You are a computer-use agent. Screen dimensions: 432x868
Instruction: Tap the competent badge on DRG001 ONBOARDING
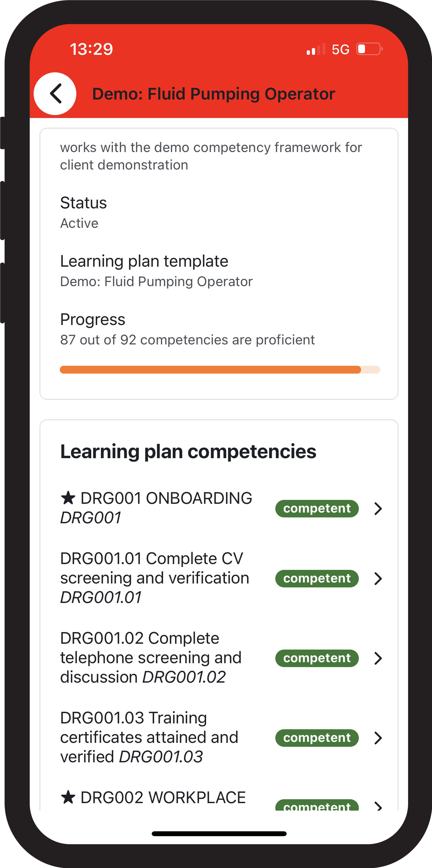point(316,508)
